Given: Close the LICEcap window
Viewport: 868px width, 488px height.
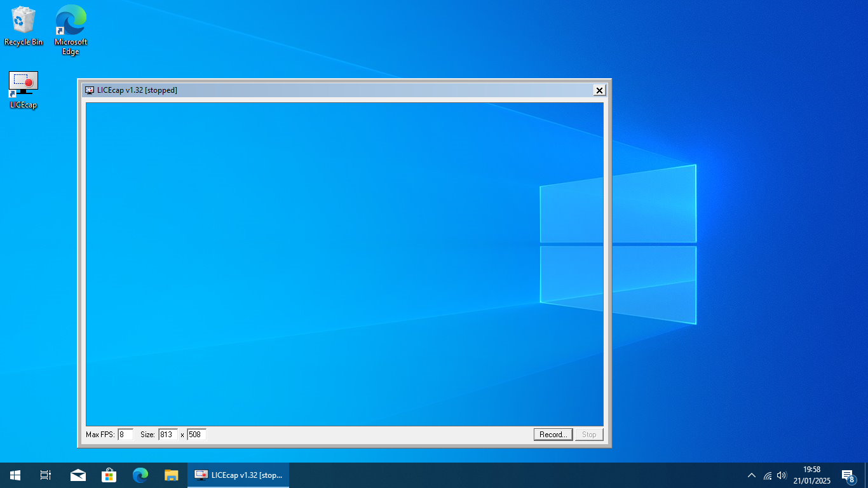Looking at the screenshot, I should click(x=599, y=90).
